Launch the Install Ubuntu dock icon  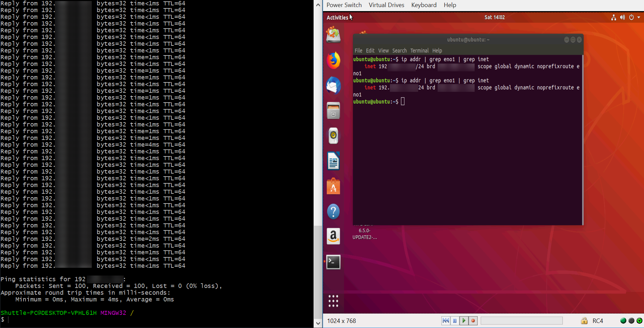click(x=333, y=35)
